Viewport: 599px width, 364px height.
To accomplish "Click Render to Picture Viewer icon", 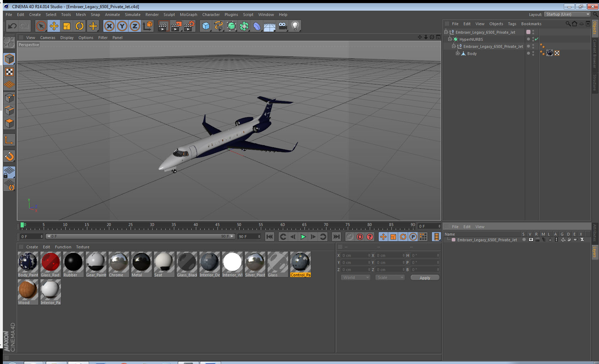I will (176, 26).
